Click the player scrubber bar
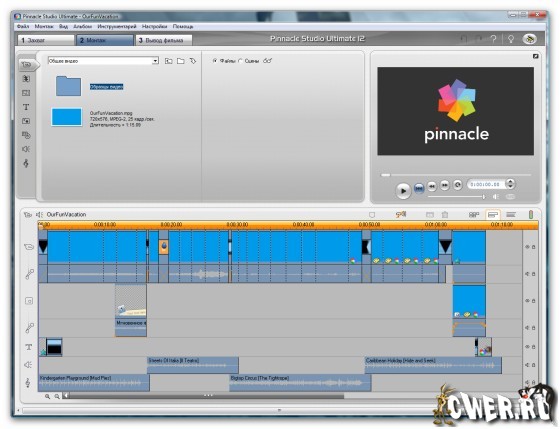 pos(456,175)
